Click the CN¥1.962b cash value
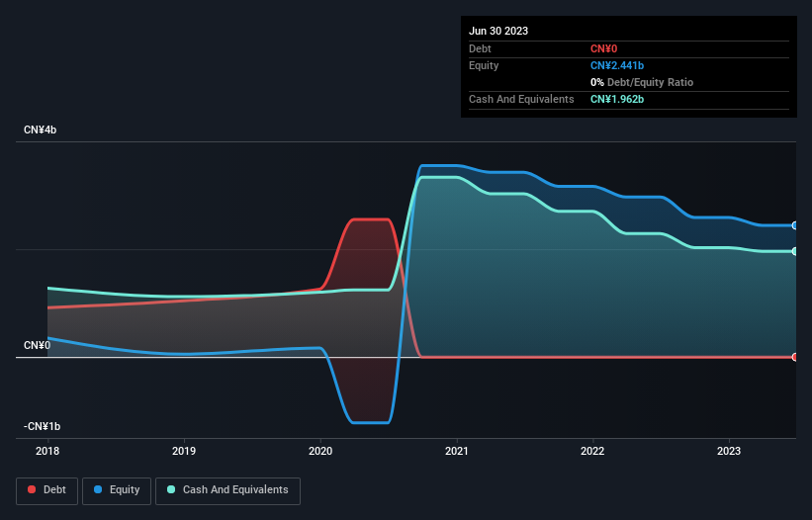812x520 pixels. (617, 99)
